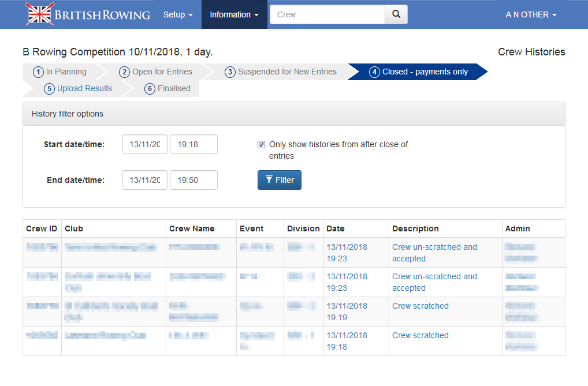Open the 19:19 Crew scratched entry
The width and height of the screenshot is (588, 386).
point(420,306)
